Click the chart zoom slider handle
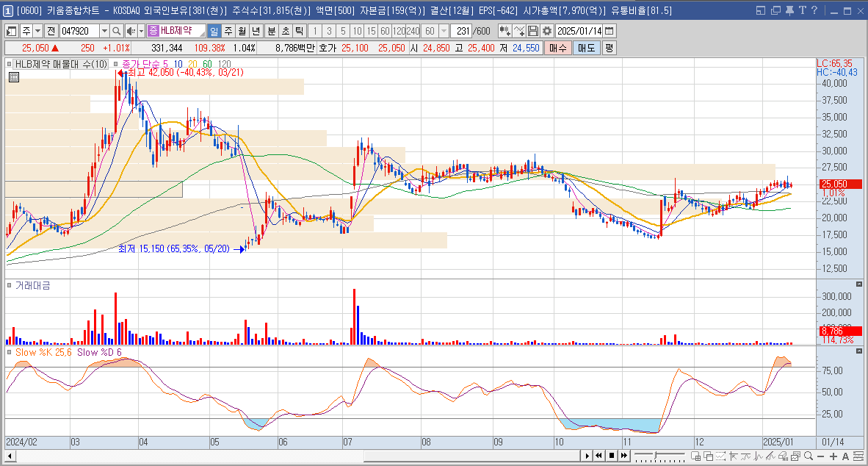The height and width of the screenshot is (466, 868). coord(656,456)
